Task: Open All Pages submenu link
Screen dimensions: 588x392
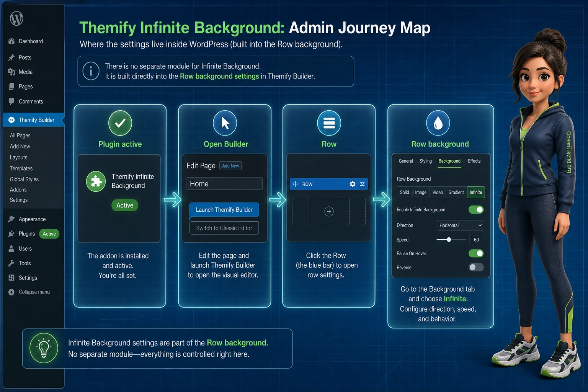Action: point(20,136)
